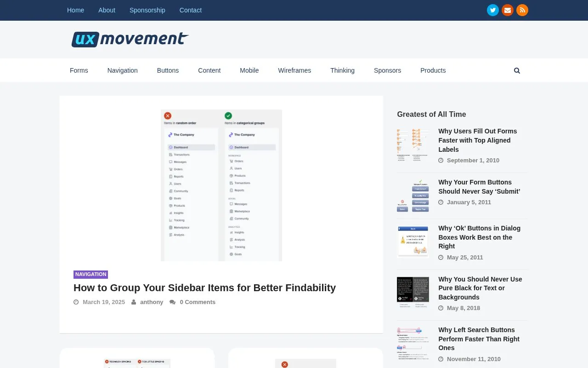Select the Navigation category in menu bar
This screenshot has width=588, height=368.
point(123,70)
